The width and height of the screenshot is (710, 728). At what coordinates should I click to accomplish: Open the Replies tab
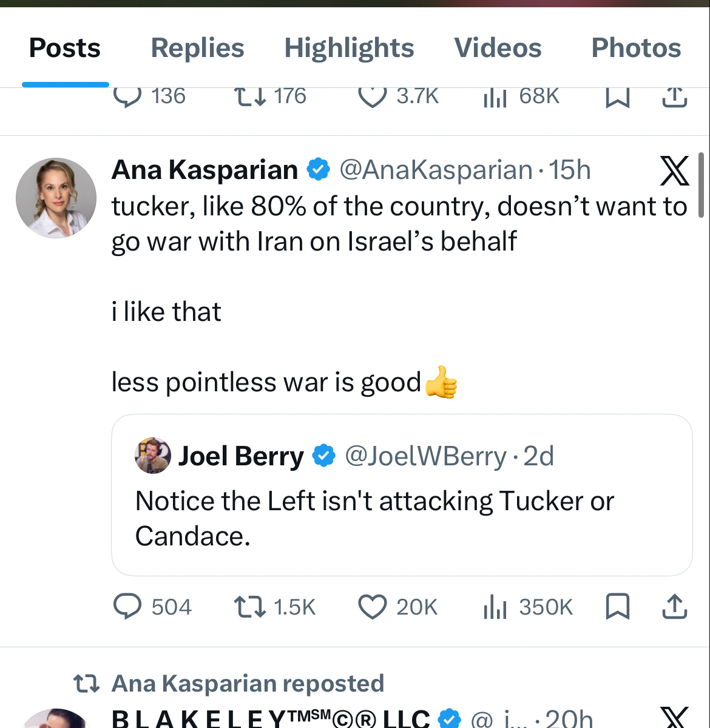click(197, 48)
